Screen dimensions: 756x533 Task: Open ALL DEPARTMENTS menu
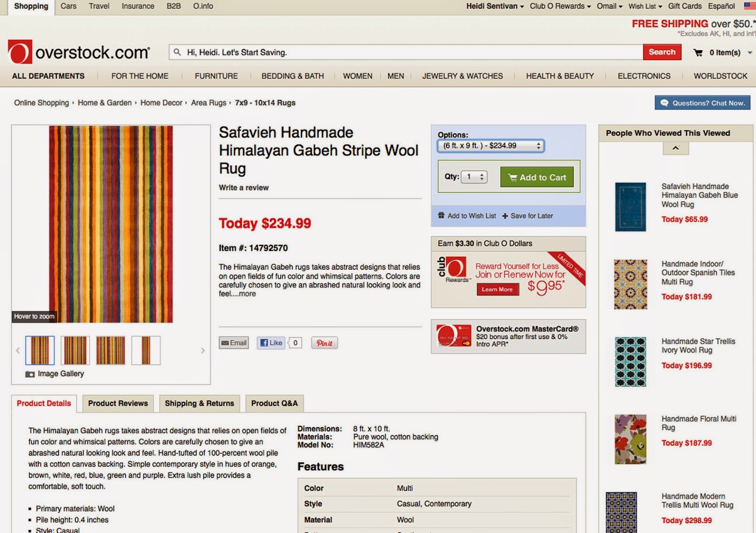(48, 76)
